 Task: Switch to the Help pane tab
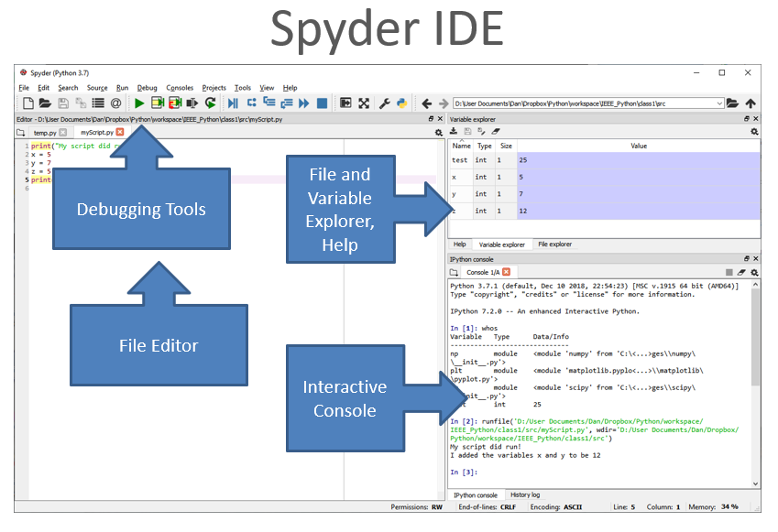click(x=459, y=244)
